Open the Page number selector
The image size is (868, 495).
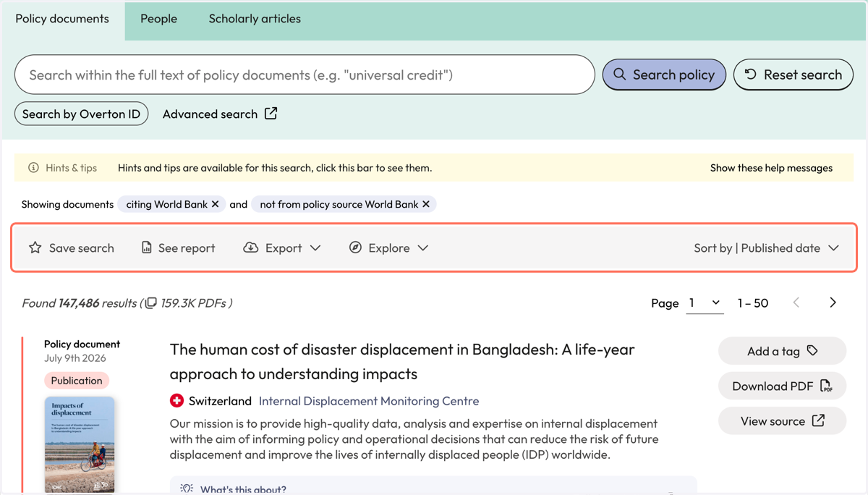pos(705,303)
